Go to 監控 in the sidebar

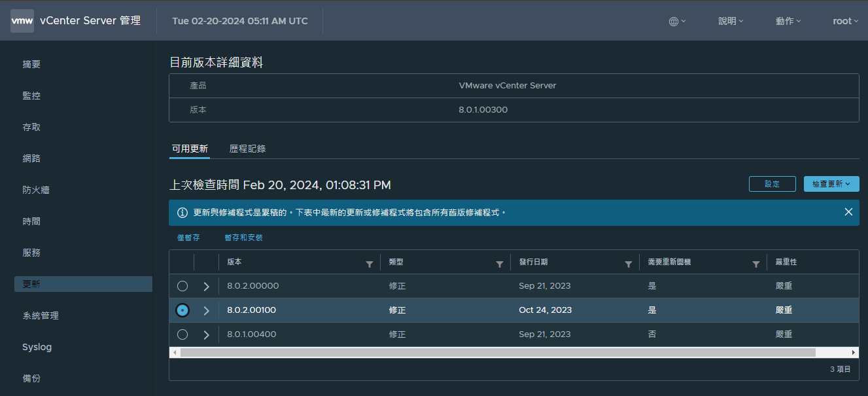tap(31, 96)
